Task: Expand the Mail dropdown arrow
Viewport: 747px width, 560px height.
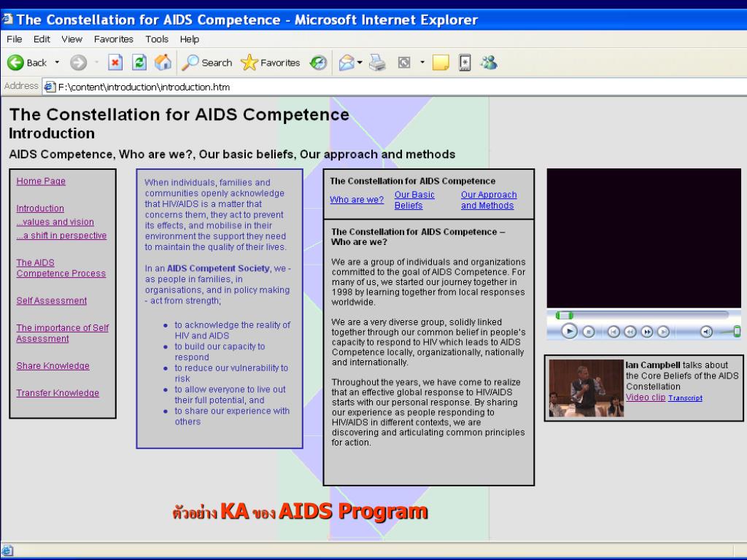Action: (x=360, y=63)
